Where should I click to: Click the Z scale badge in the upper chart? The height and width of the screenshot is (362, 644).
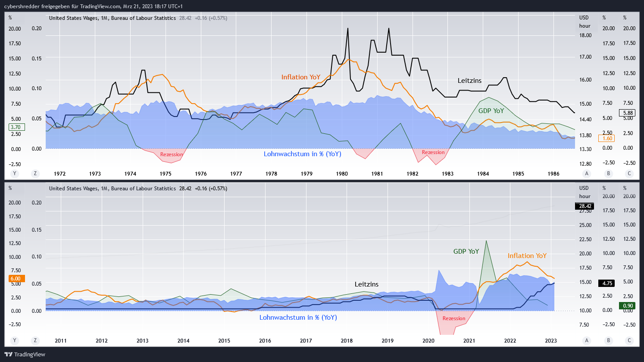(35, 173)
